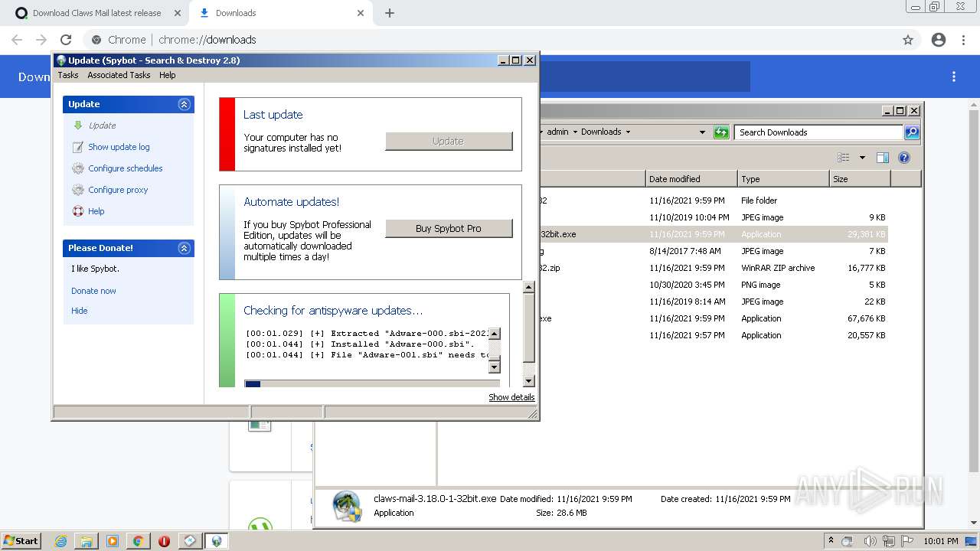Select the PNG image file row
The image size is (980, 551).
pyautogui.click(x=714, y=285)
